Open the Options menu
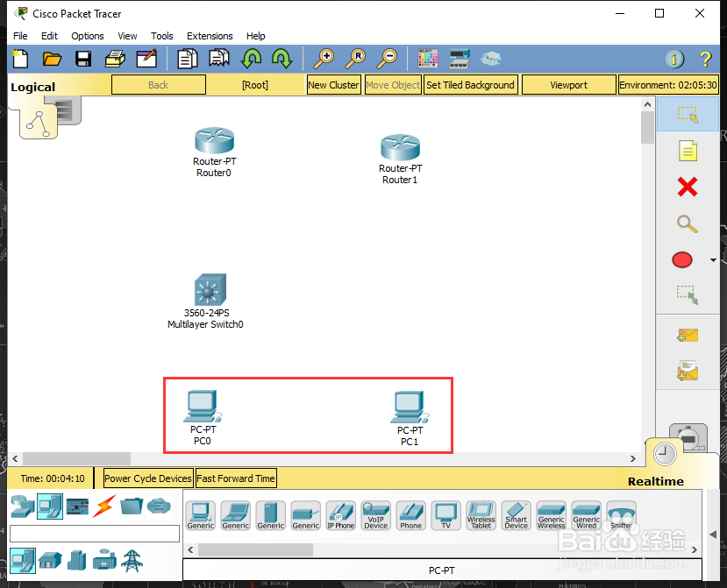This screenshot has height=588, width=727. 87,36
